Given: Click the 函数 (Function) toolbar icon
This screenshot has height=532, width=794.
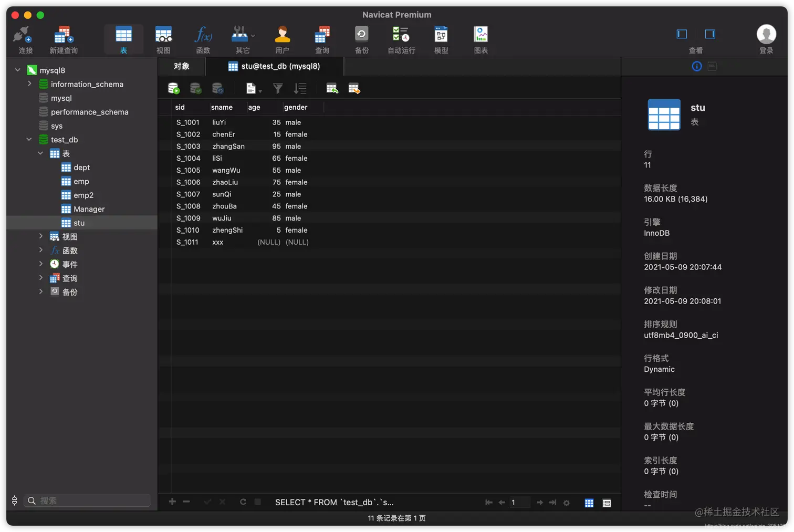Looking at the screenshot, I should (x=203, y=35).
